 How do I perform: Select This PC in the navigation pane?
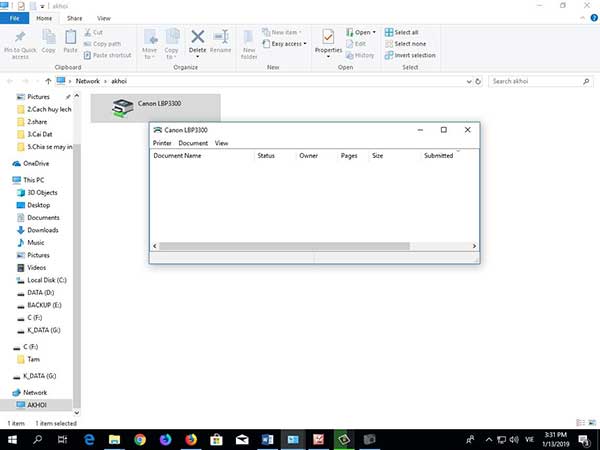28,180
